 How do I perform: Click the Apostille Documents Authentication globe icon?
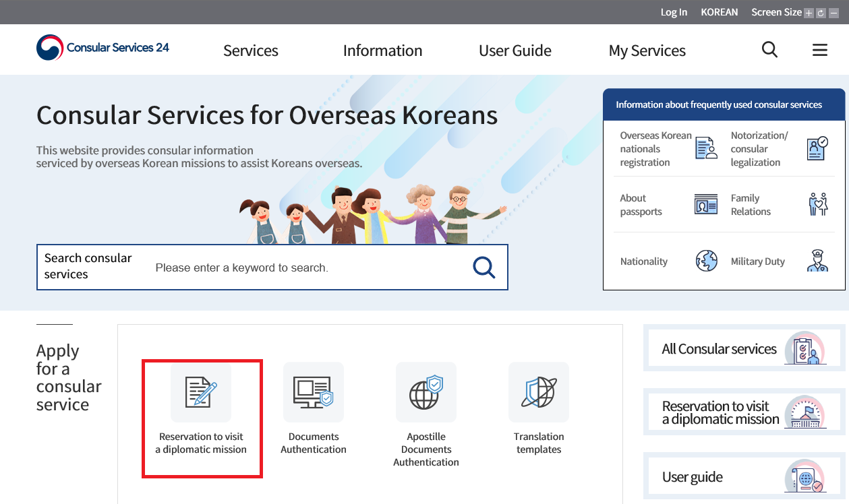point(426,392)
